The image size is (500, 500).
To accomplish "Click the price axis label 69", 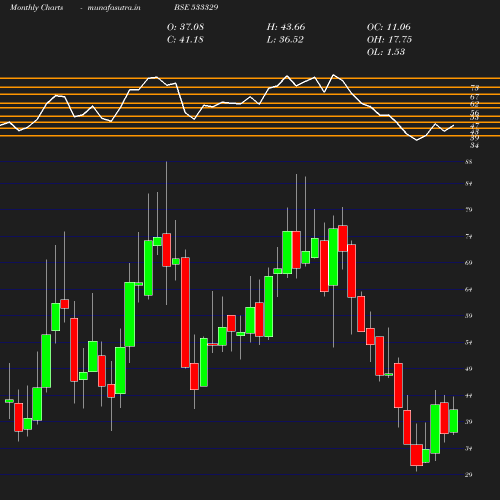I will (468, 263).
